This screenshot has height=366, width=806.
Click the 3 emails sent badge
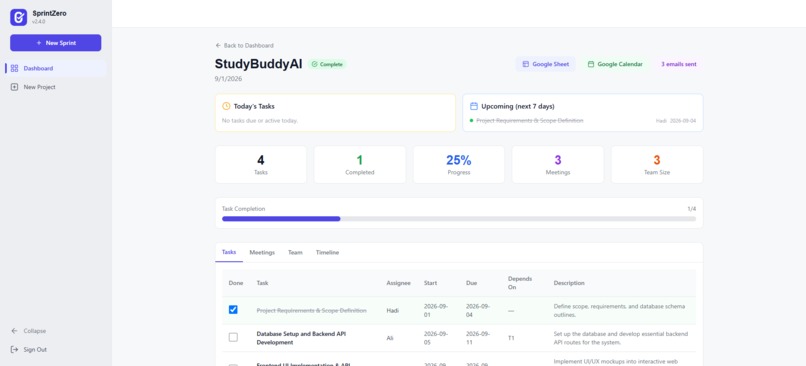point(679,64)
